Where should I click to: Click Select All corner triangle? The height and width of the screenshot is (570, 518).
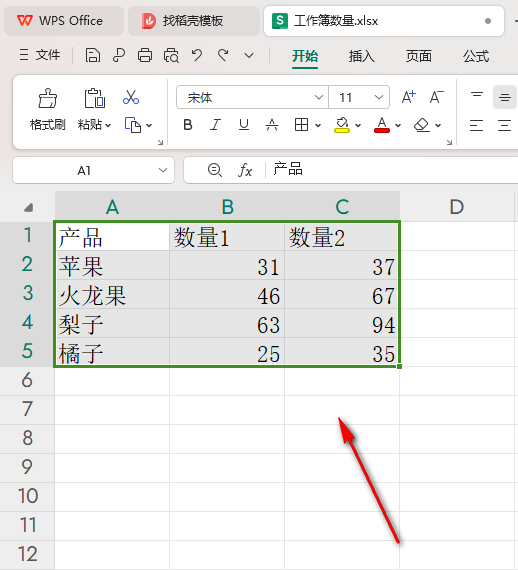28,208
